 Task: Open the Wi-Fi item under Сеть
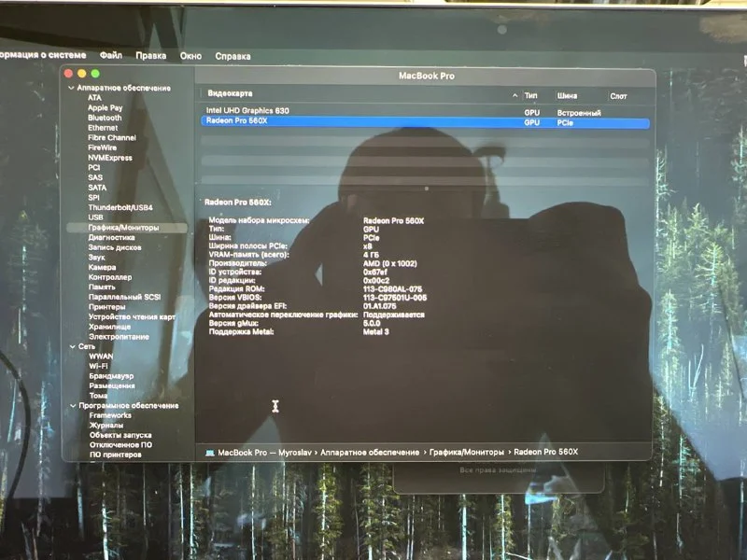click(x=100, y=366)
